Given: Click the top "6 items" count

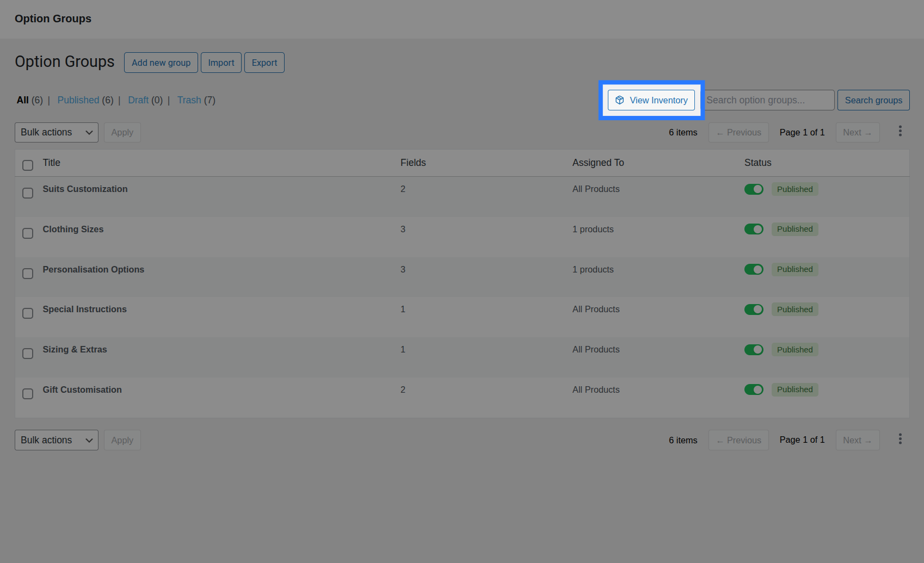Looking at the screenshot, I should [683, 132].
